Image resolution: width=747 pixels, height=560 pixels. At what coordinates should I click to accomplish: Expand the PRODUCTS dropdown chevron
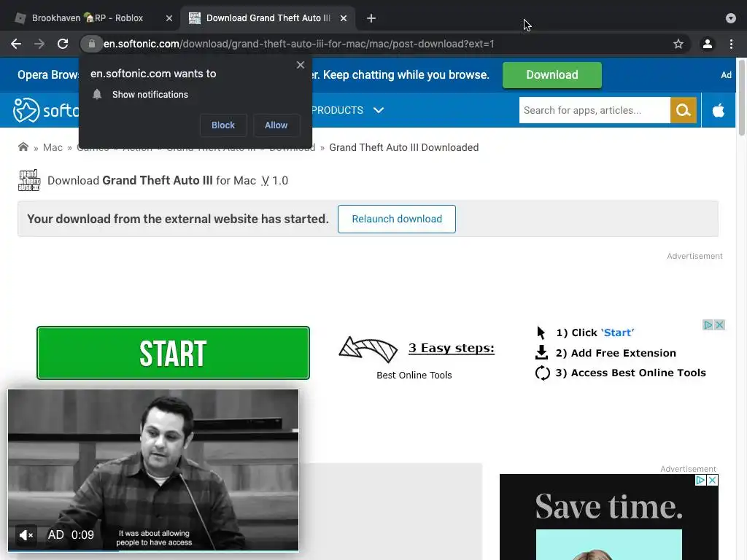pyautogui.click(x=379, y=110)
